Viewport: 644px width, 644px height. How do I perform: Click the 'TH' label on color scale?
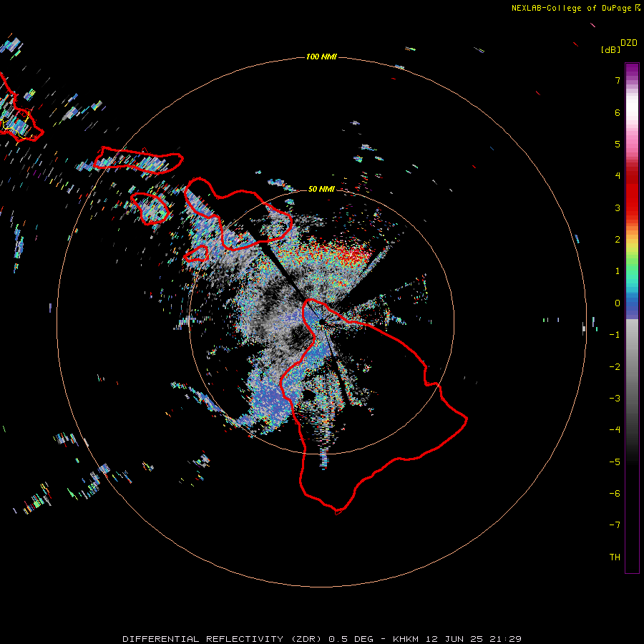coord(615,557)
